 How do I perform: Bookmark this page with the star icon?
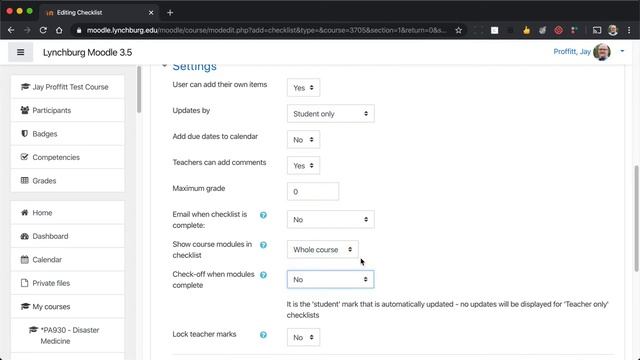(458, 30)
